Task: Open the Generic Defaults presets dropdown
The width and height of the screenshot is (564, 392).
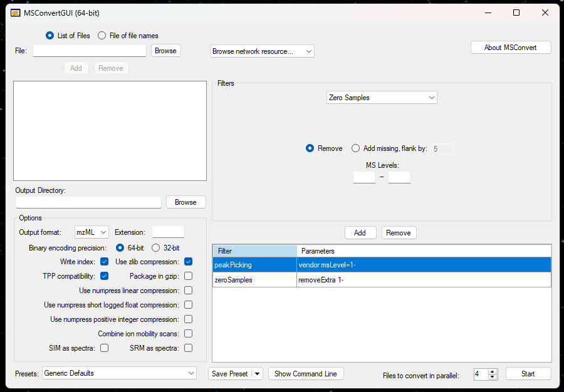Action: [119, 373]
